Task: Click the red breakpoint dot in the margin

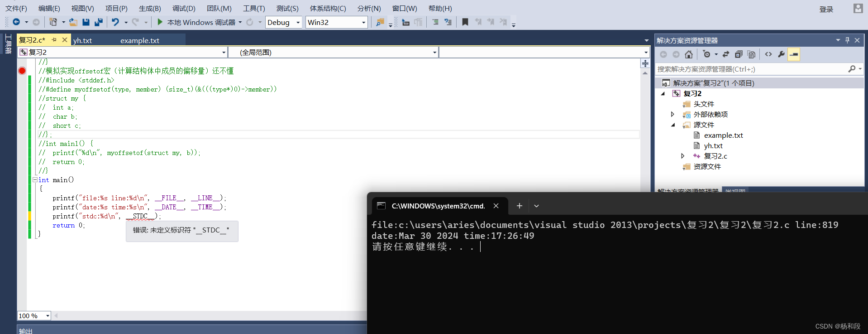Action: (x=22, y=71)
